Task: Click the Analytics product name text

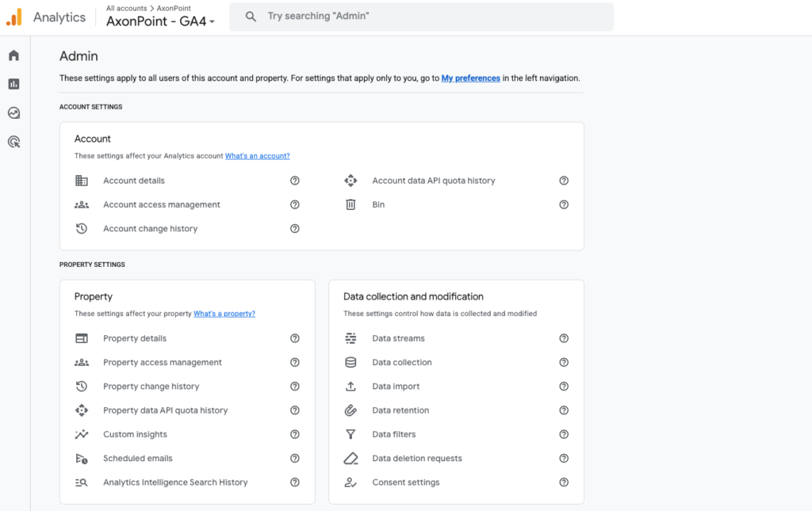Action: (59, 17)
